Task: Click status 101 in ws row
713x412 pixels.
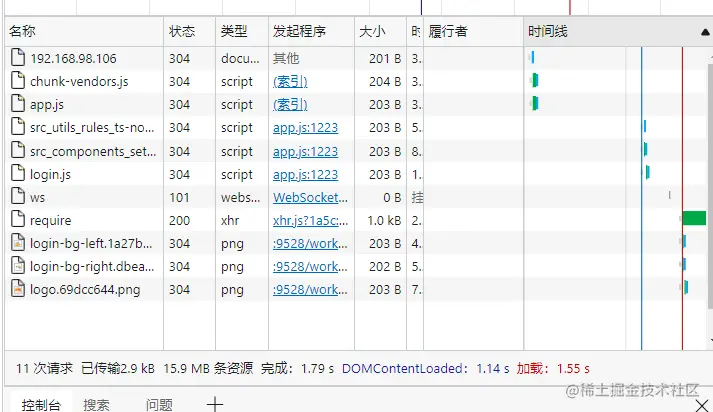Action: (x=179, y=197)
